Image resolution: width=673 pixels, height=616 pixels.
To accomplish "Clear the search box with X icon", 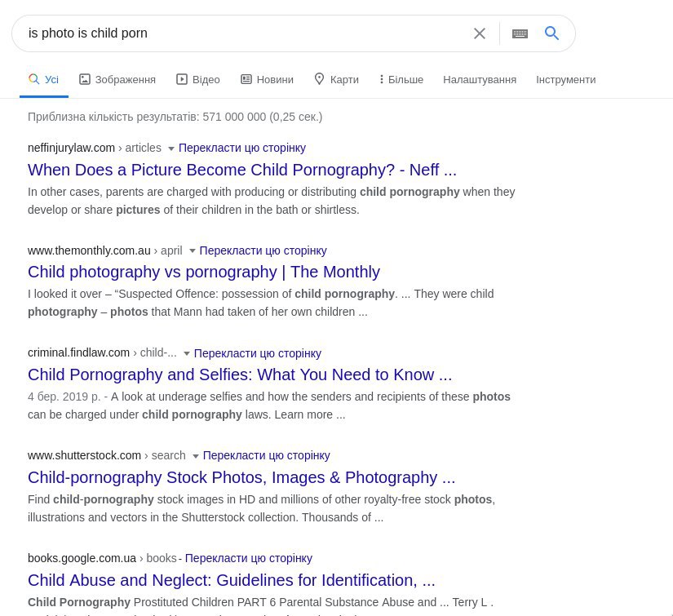I will point(480,33).
